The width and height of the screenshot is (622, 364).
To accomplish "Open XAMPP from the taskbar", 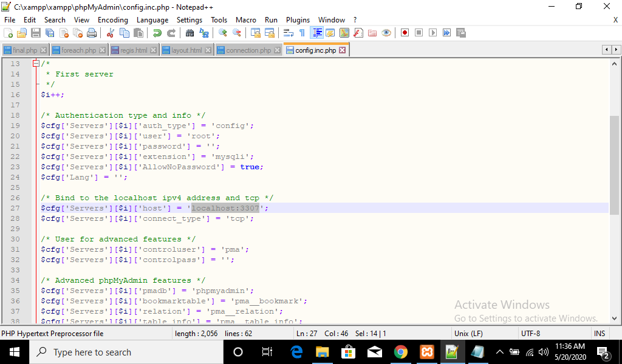I will (427, 352).
